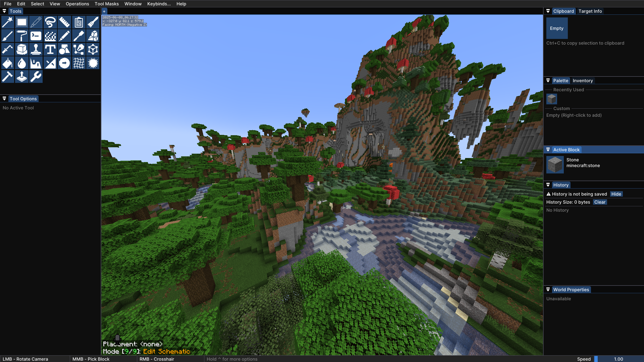The height and width of the screenshot is (362, 644).
Task: Select the Magic Wand tool
Action: [x=8, y=22]
